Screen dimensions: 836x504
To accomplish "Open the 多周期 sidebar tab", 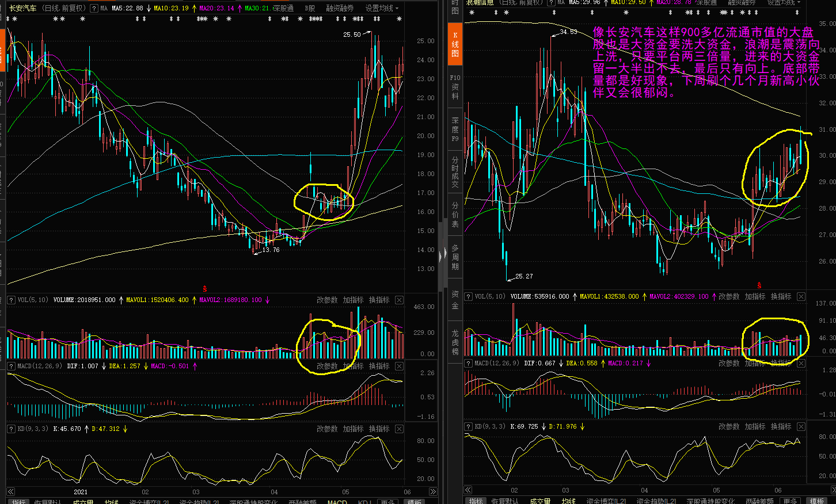I will [455, 257].
